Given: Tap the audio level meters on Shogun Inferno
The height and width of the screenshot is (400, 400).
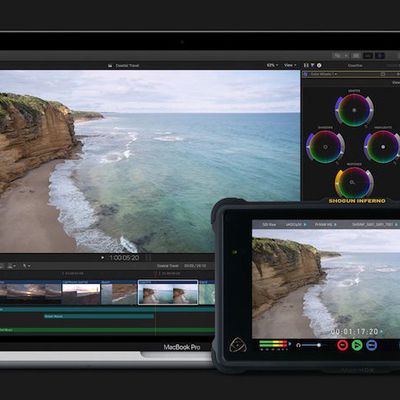Looking at the screenshot, I should 273,344.
